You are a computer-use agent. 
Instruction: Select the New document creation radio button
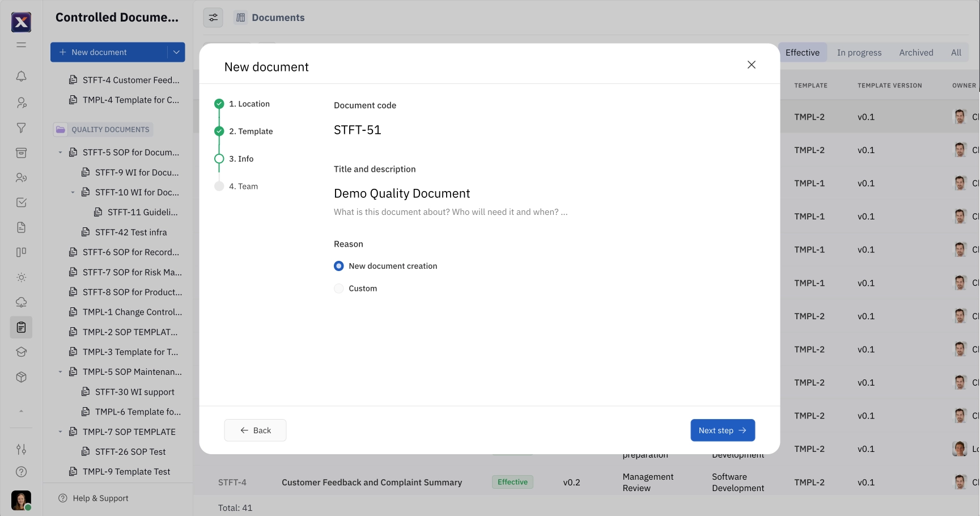(x=338, y=265)
